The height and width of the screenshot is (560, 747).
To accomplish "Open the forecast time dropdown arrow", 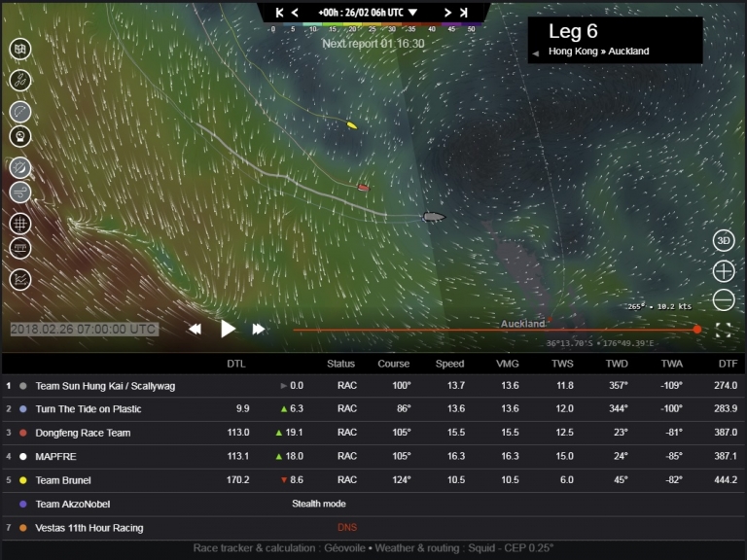I will (x=413, y=13).
